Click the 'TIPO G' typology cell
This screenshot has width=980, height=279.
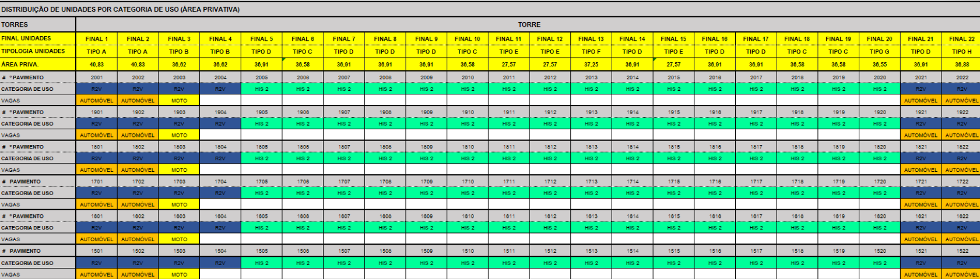880,52
